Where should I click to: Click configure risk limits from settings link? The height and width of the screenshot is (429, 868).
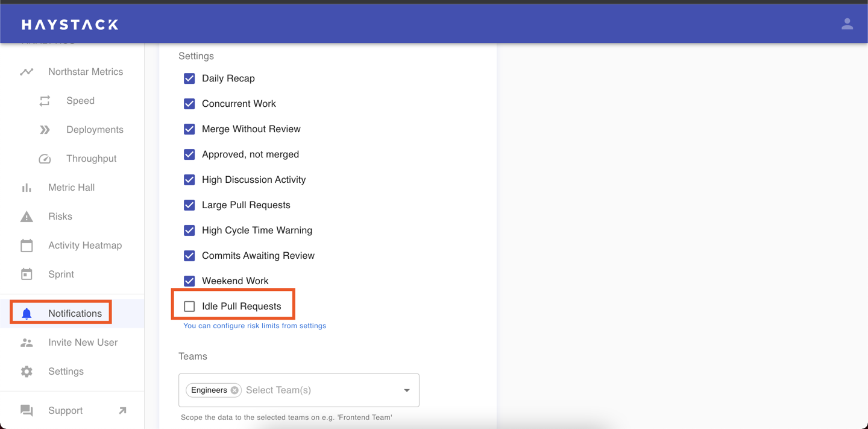pyautogui.click(x=254, y=326)
